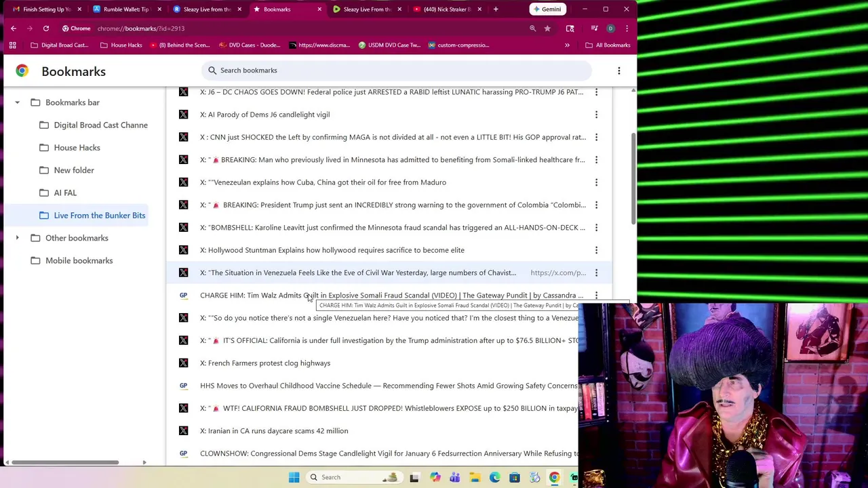Open the DVD Cases bookmark in the bookmarks bar

click(x=249, y=45)
